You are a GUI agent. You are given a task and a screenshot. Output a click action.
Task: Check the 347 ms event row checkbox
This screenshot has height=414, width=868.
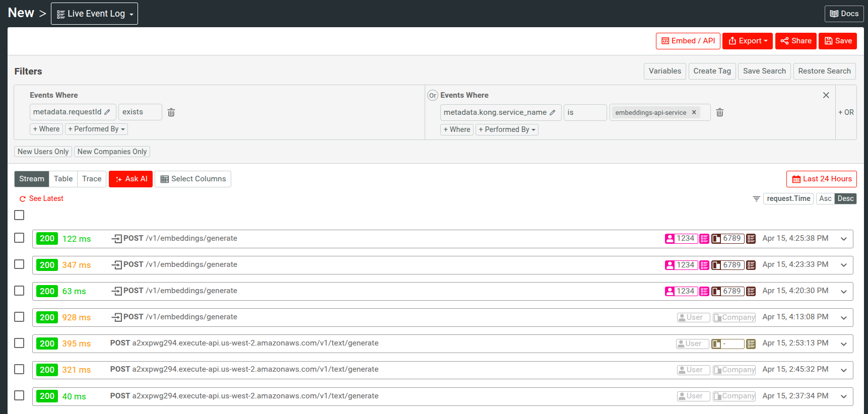tap(19, 264)
